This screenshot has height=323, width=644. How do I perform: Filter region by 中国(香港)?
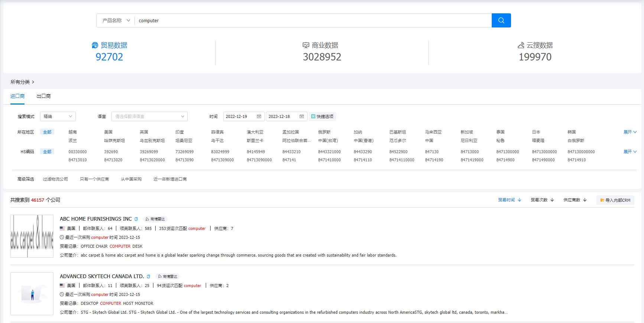pos(363,141)
